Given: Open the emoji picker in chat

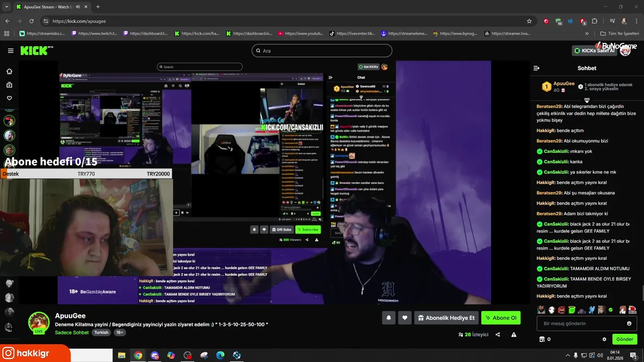Looking at the screenshot, I should pos(629,323).
